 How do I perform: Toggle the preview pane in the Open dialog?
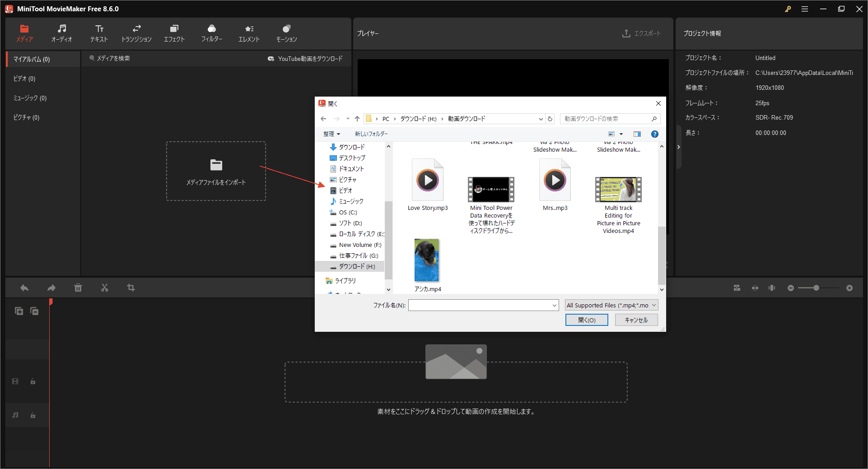click(x=637, y=134)
